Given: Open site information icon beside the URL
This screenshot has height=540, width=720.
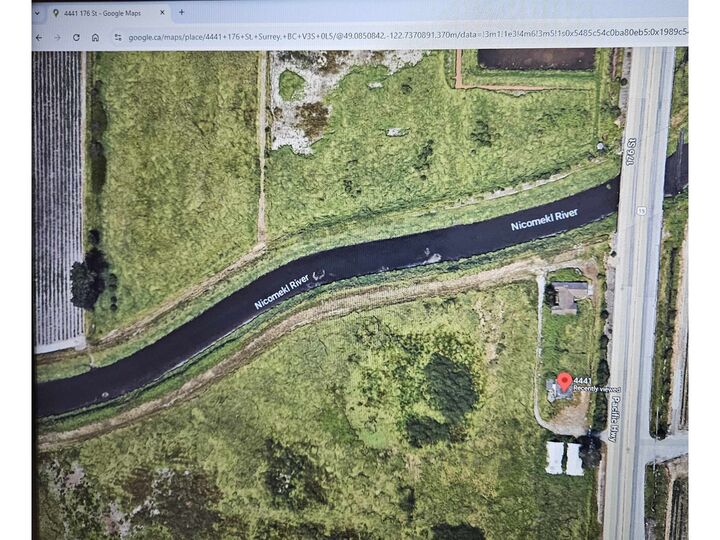Looking at the screenshot, I should point(117,37).
